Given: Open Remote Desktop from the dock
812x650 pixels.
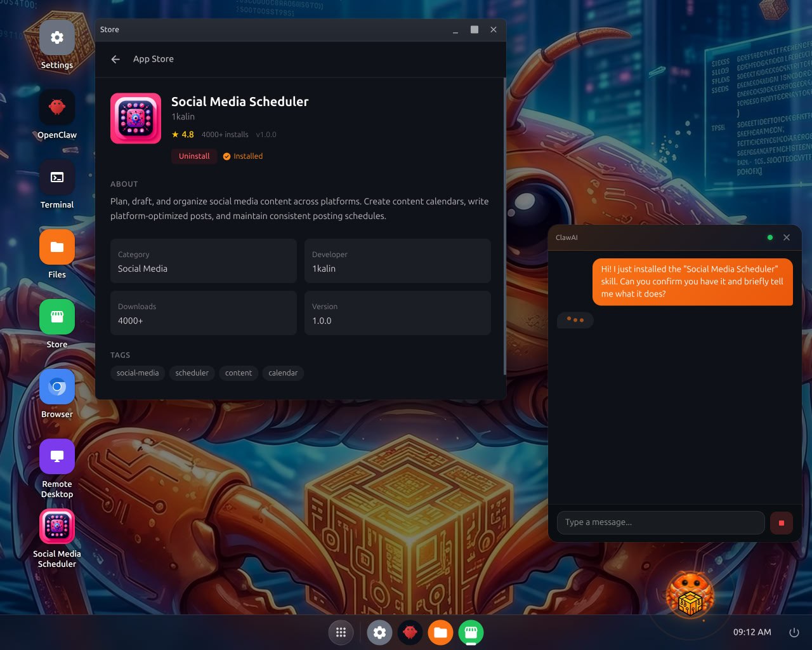Looking at the screenshot, I should tap(56, 456).
